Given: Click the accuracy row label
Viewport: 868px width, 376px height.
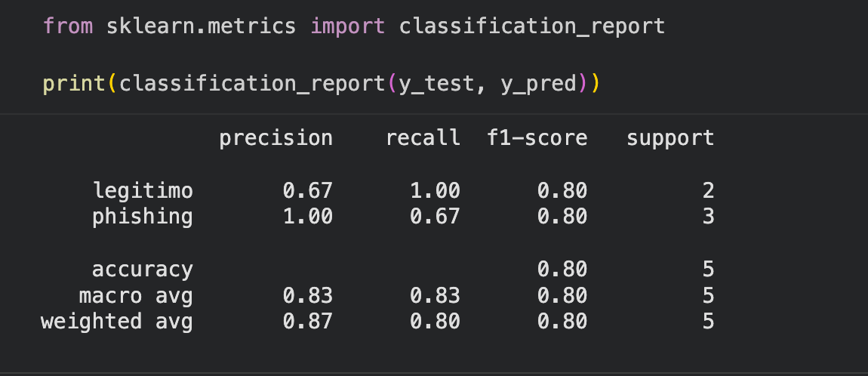Looking at the screenshot, I should point(142,270).
